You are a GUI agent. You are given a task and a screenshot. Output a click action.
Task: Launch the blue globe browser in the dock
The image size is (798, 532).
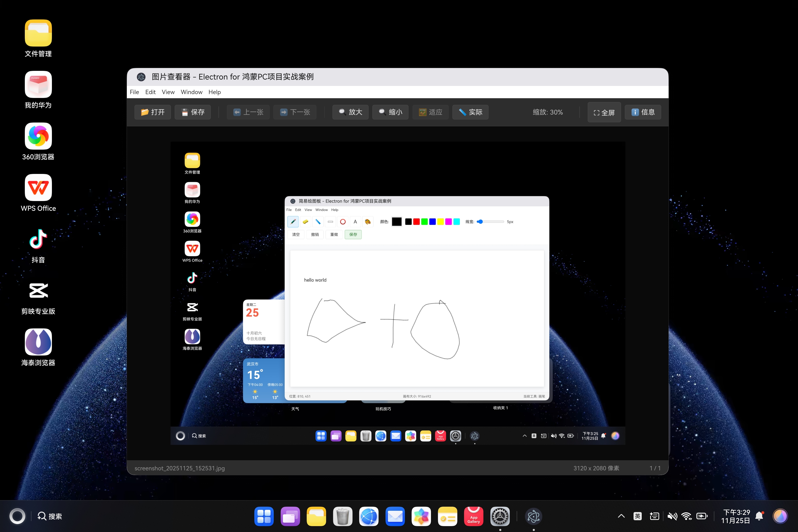pos(369,516)
